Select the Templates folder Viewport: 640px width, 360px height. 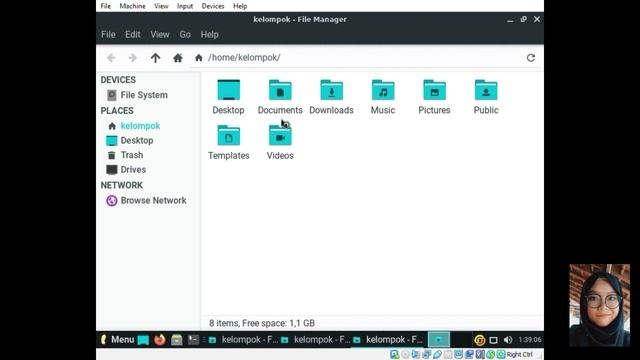(229, 142)
